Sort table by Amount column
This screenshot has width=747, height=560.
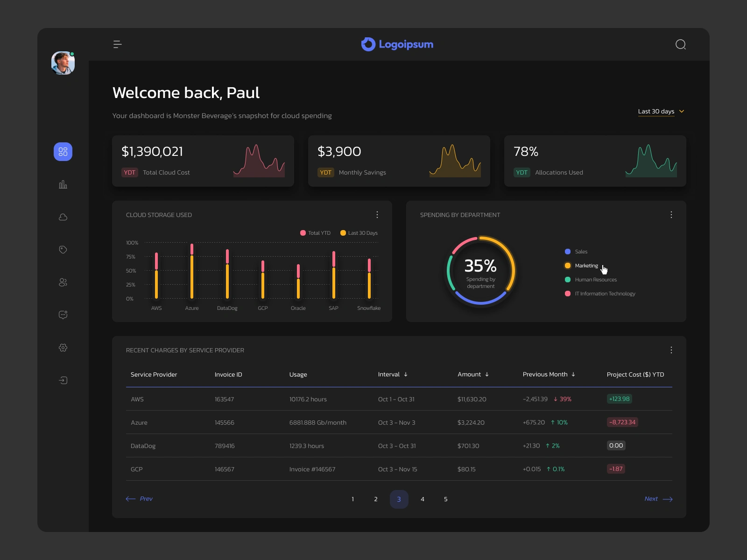473,374
